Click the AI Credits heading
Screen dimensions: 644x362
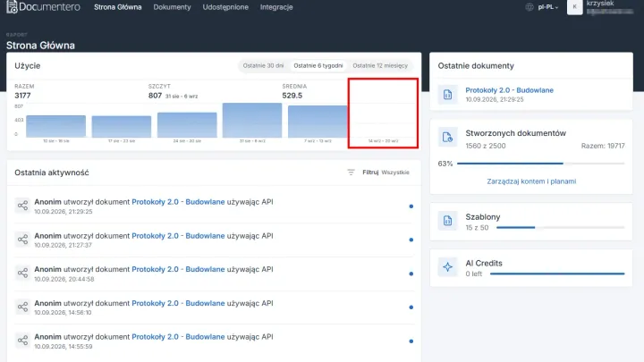coord(484,263)
